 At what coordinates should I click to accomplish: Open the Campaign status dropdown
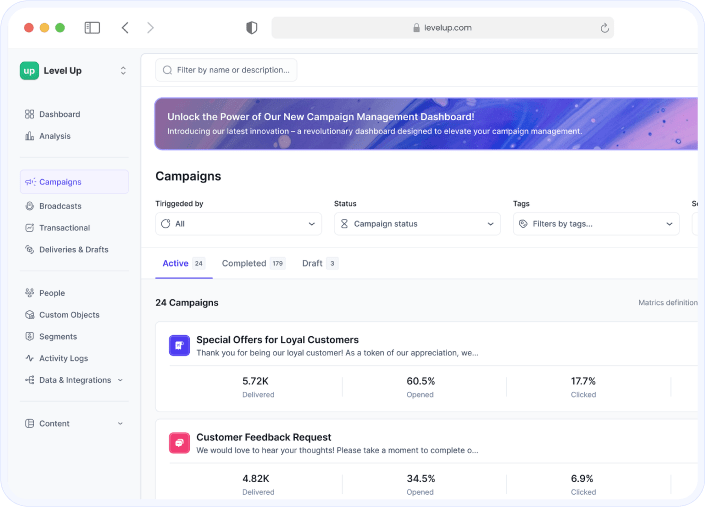416,224
